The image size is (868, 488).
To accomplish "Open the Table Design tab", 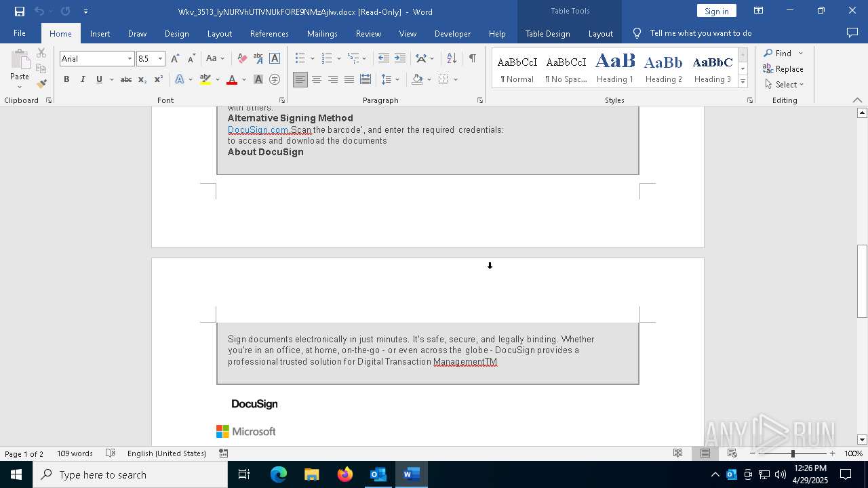I will coord(547,33).
